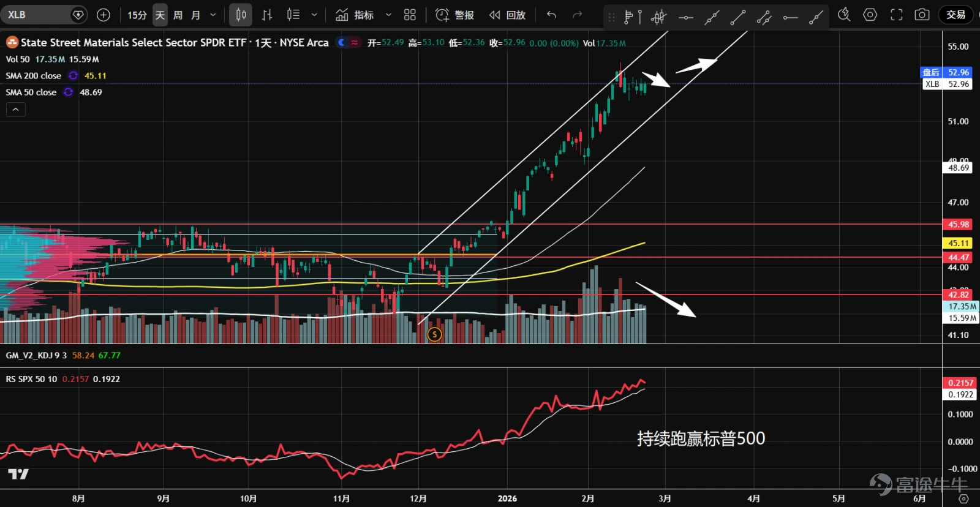Image resolution: width=980 pixels, height=507 pixels.
Task: Click the TradingView logo in chart corner
Action: 18,474
